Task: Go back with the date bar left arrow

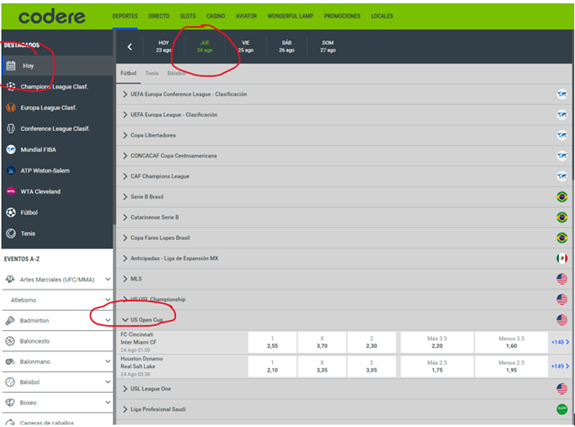Action: [130, 47]
